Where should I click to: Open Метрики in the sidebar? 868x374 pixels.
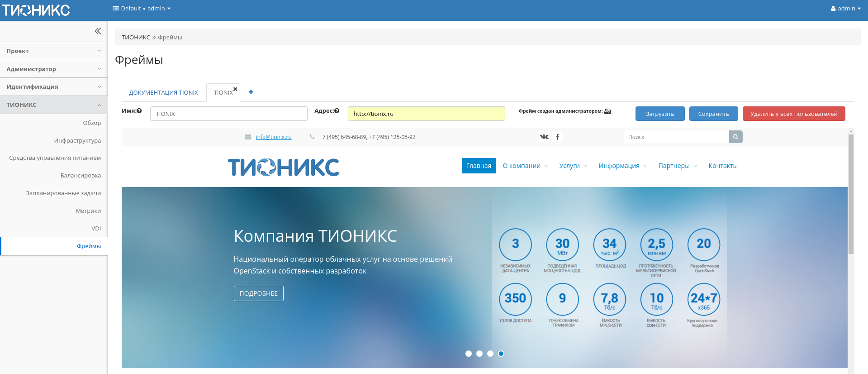pyautogui.click(x=88, y=211)
